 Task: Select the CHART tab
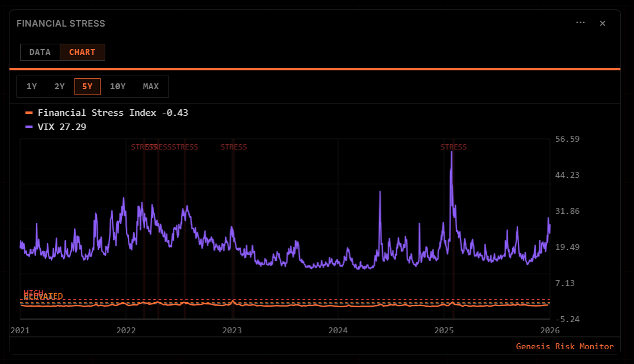pos(82,52)
